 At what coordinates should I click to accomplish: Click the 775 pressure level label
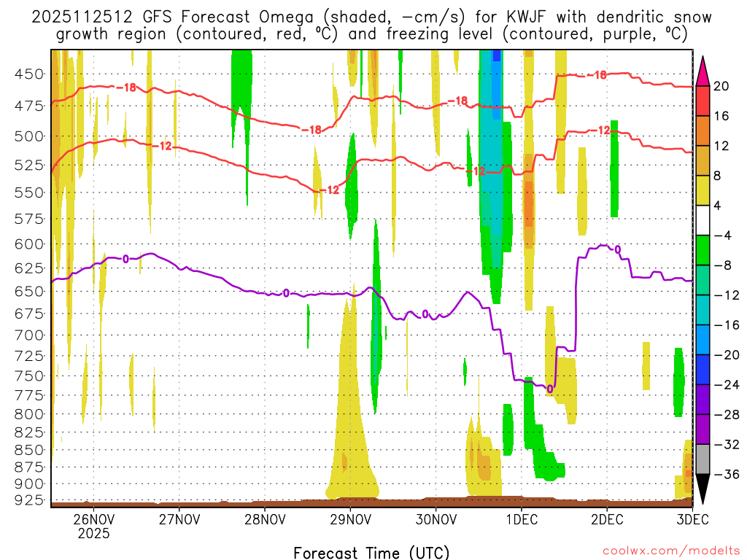click(29, 395)
